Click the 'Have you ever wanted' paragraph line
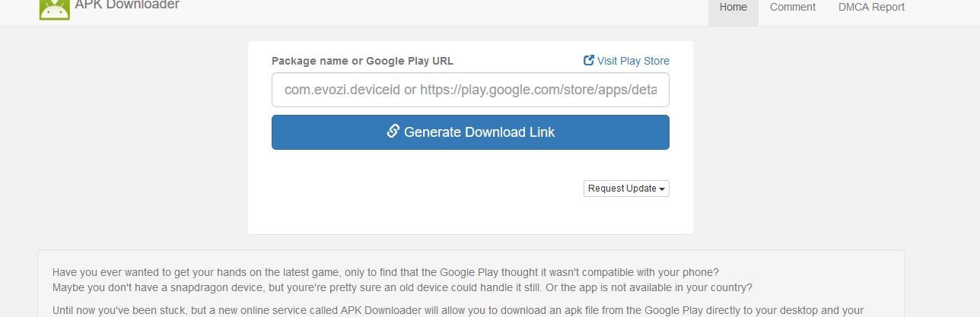Screen dimensions: 980x317 (385, 272)
